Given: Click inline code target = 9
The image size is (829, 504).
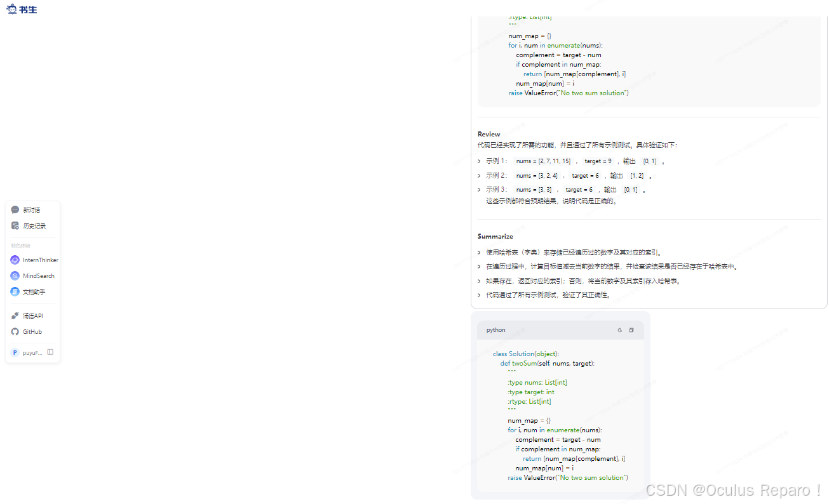Looking at the screenshot, I should [598, 161].
